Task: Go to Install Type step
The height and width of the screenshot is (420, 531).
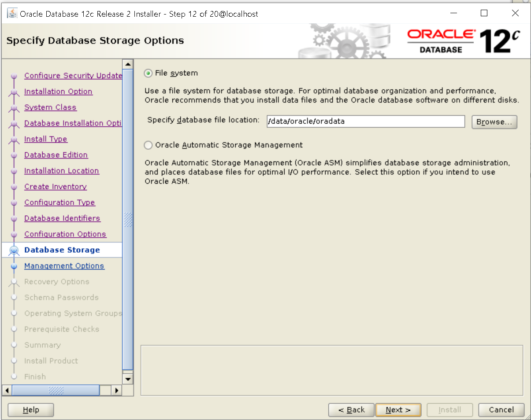Action: coord(46,139)
